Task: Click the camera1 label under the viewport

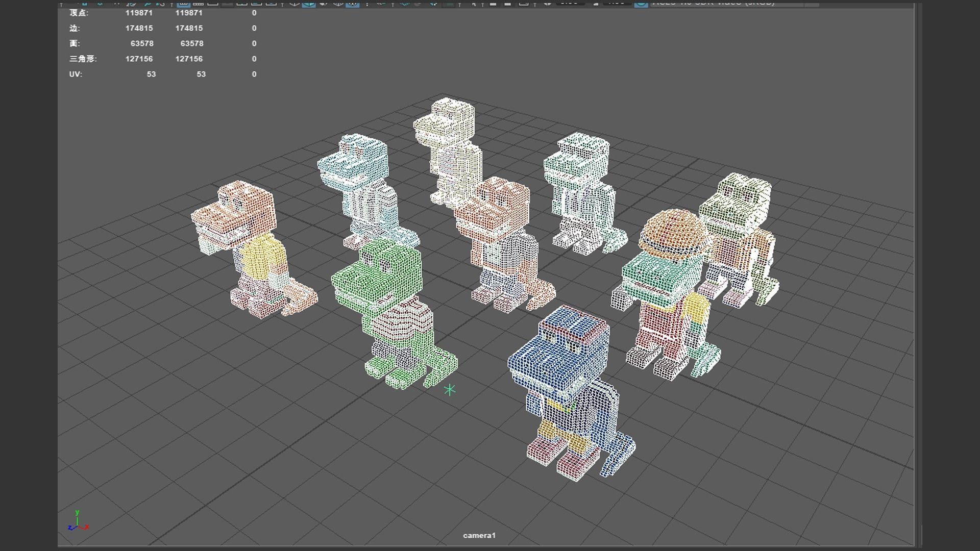Action: [x=479, y=535]
